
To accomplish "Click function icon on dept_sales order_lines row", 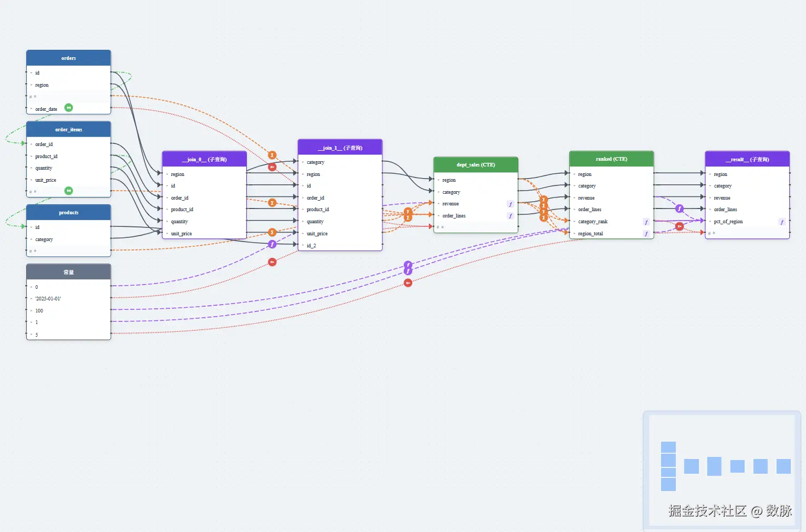I will 510,216.
